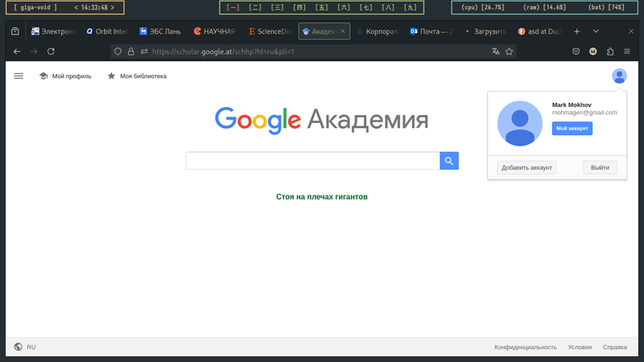Click the large profile picture in popup
Screen dimensions: 644x362
(519, 124)
